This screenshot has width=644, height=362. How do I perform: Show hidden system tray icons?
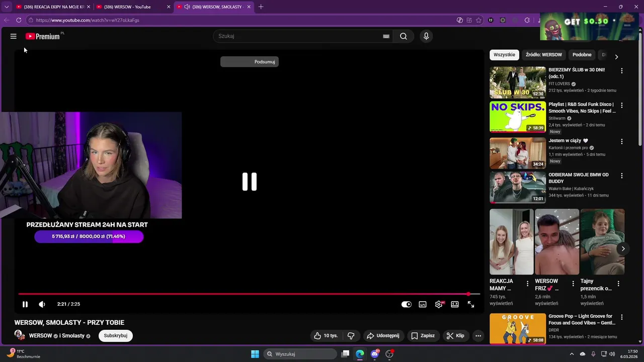click(x=572, y=354)
